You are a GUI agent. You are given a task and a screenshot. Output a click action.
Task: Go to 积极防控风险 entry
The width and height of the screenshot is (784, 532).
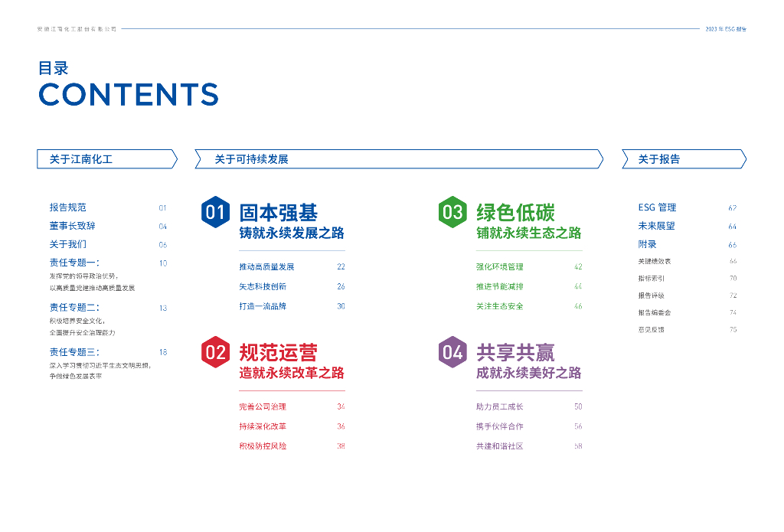(x=263, y=446)
